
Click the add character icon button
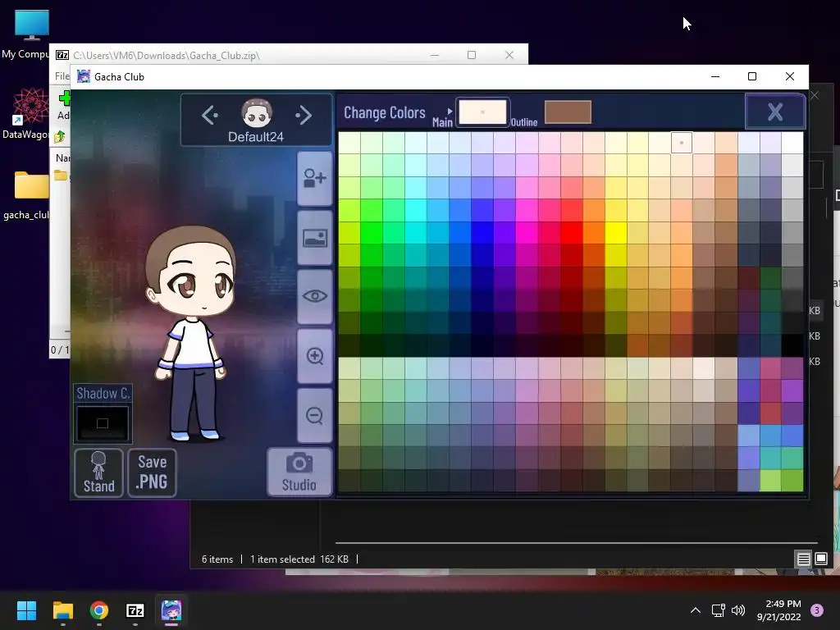(315, 178)
